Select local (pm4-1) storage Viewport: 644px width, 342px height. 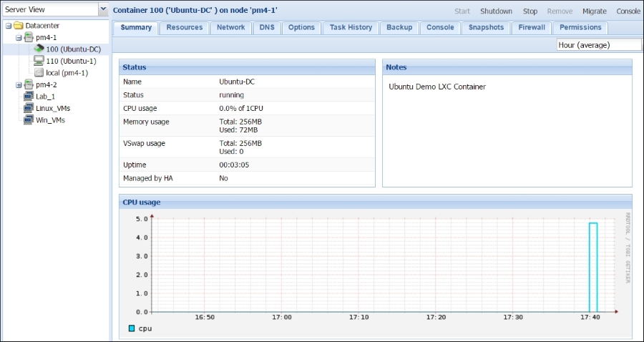67,73
